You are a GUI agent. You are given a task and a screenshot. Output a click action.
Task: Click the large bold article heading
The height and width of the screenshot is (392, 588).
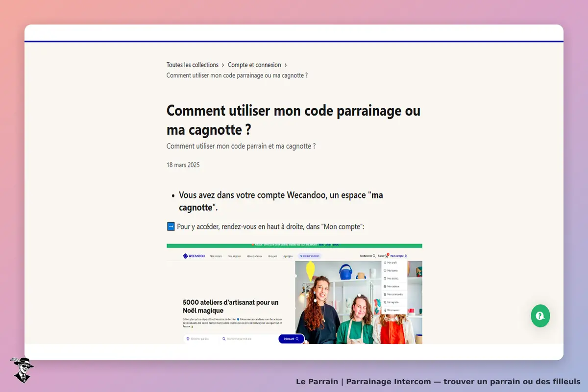pyautogui.click(x=294, y=120)
